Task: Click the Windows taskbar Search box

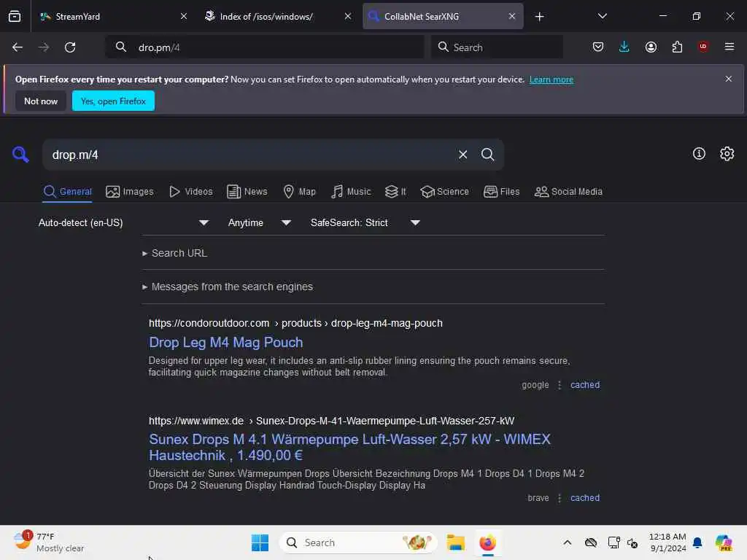Action: click(357, 542)
